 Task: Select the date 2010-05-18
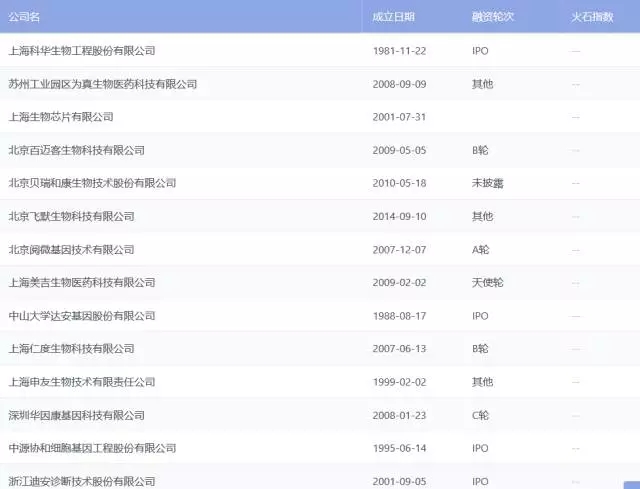pos(399,183)
